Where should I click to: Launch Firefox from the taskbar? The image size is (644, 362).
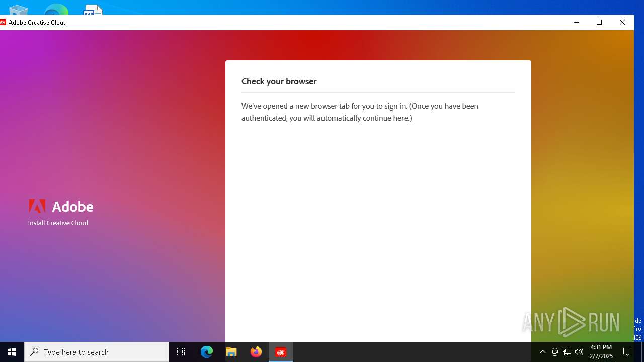coord(256,352)
